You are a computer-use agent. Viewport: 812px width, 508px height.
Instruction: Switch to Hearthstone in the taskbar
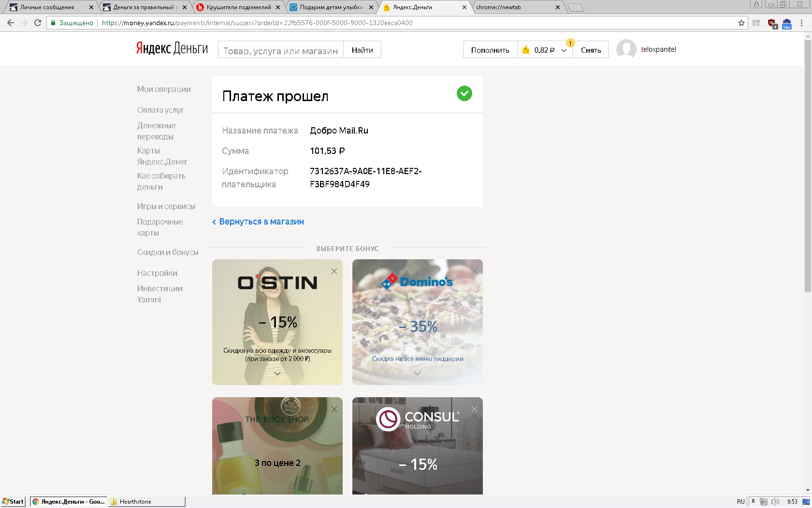pos(146,502)
